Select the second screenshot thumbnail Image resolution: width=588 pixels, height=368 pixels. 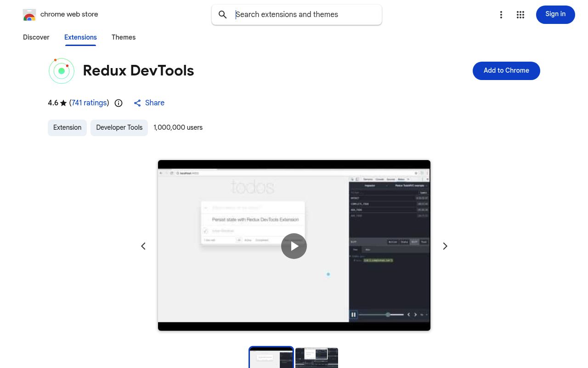click(317, 358)
